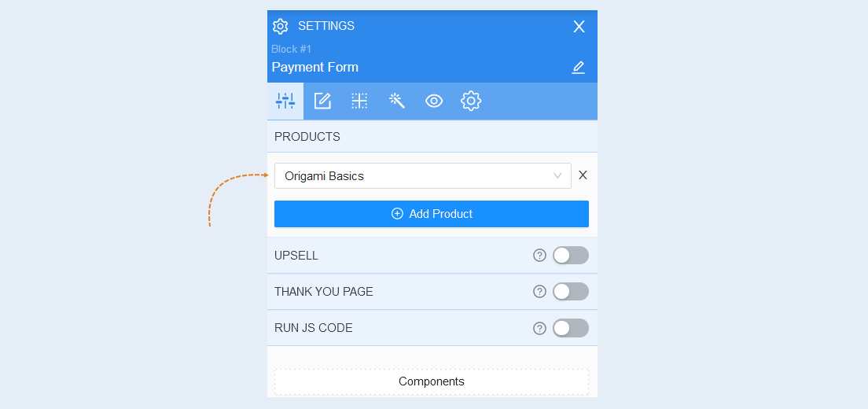Open the Origami Basics product dropdown
The image size is (868, 409).
(423, 175)
